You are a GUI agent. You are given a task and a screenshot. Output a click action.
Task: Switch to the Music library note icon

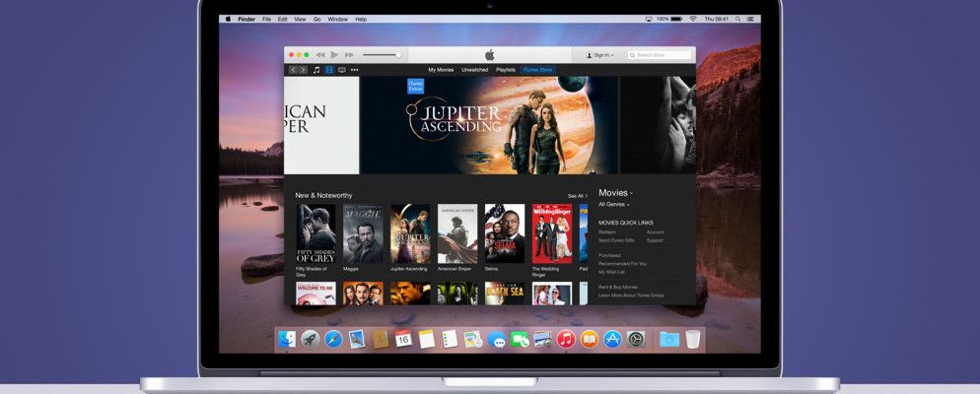316,70
